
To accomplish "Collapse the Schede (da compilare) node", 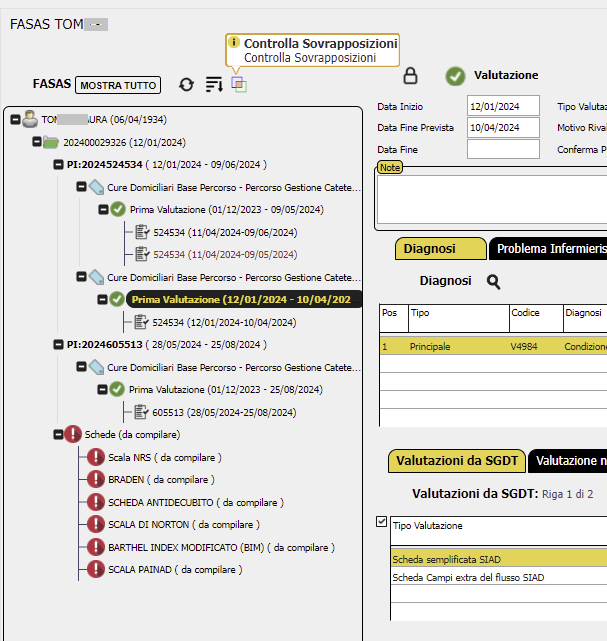I will click(58, 435).
